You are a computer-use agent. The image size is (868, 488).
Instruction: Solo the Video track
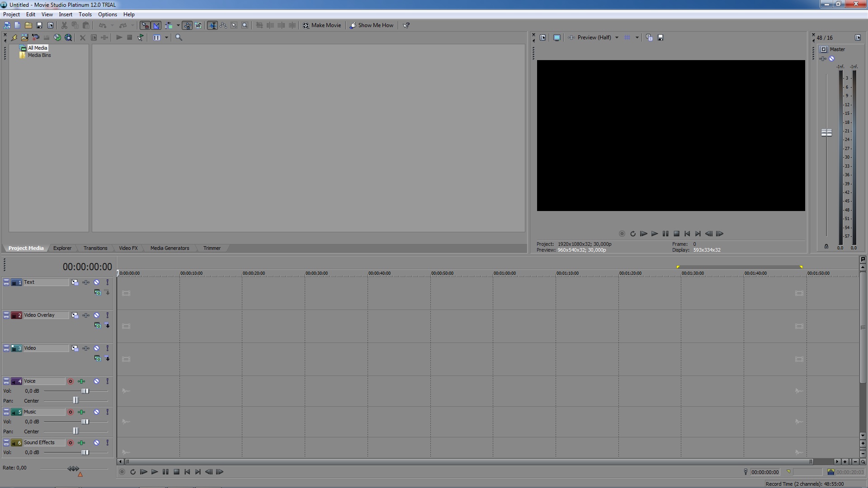[x=107, y=348]
